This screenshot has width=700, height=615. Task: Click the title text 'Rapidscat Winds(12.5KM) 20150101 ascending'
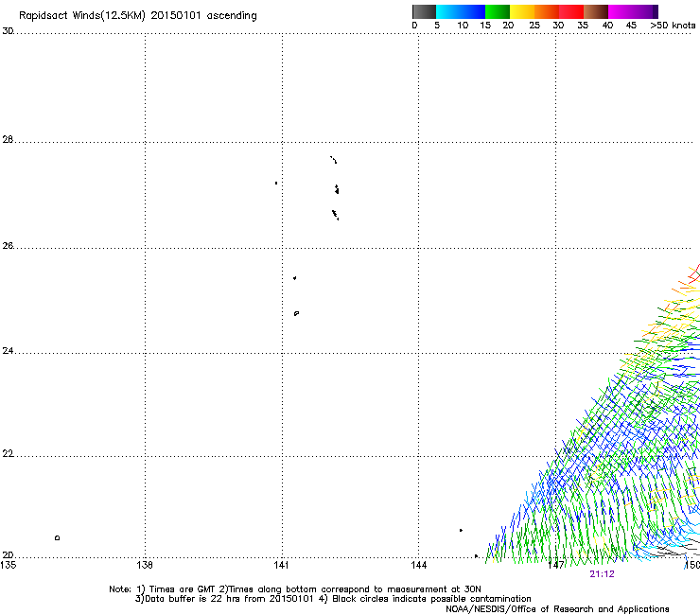pos(138,15)
